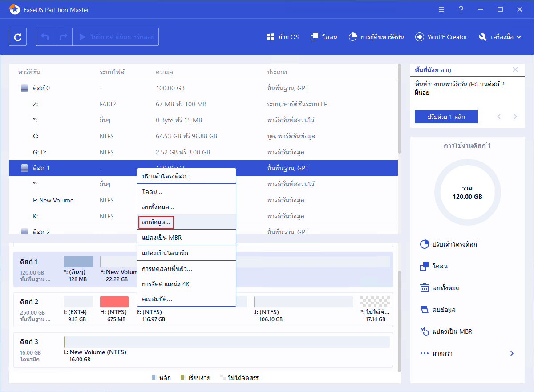The image size is (534, 392).
Task: Choose โคลน... from context menu
Action: (186, 192)
